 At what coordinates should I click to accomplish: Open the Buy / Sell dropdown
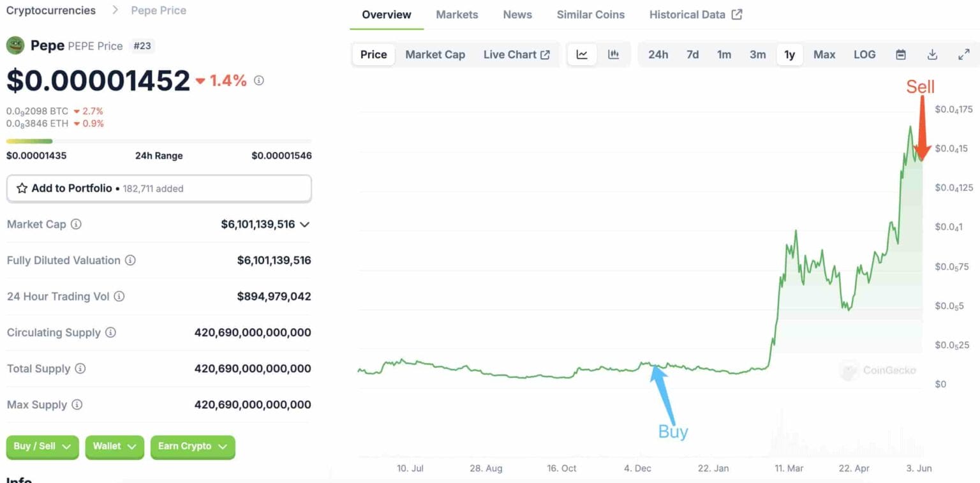[x=42, y=447]
